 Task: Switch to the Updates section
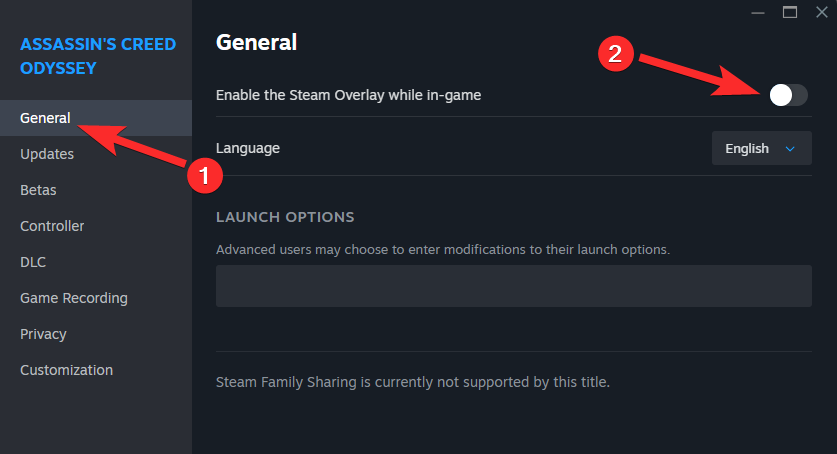(47, 154)
